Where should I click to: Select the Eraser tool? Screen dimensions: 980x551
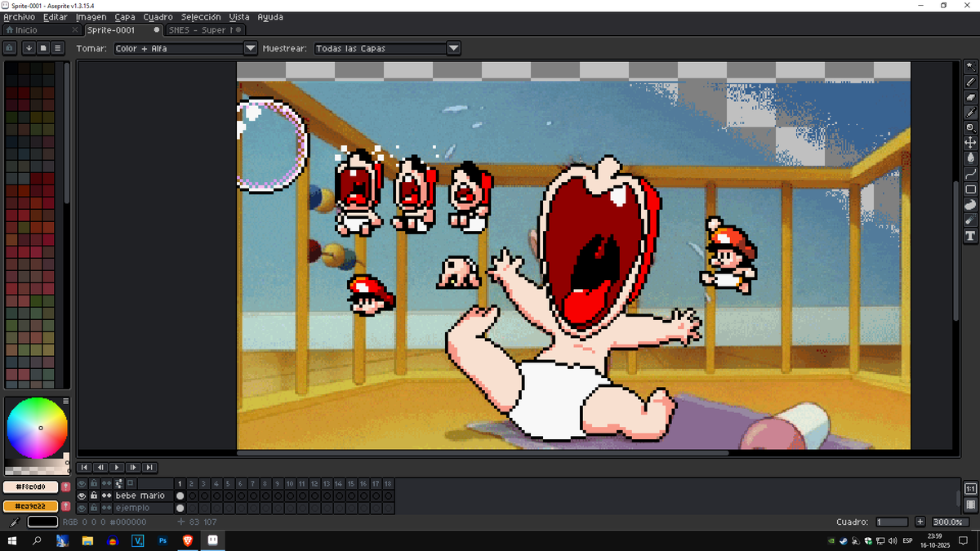(x=970, y=97)
